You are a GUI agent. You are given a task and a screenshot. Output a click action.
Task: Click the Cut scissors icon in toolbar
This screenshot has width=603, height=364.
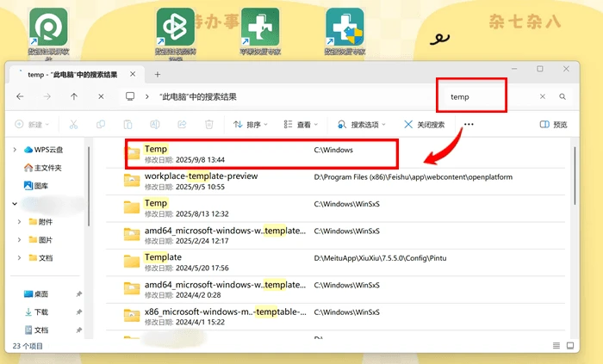tap(73, 125)
